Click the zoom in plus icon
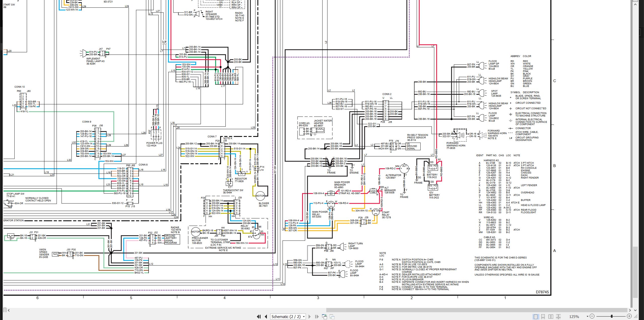644x320 pixels. (x=629, y=316)
